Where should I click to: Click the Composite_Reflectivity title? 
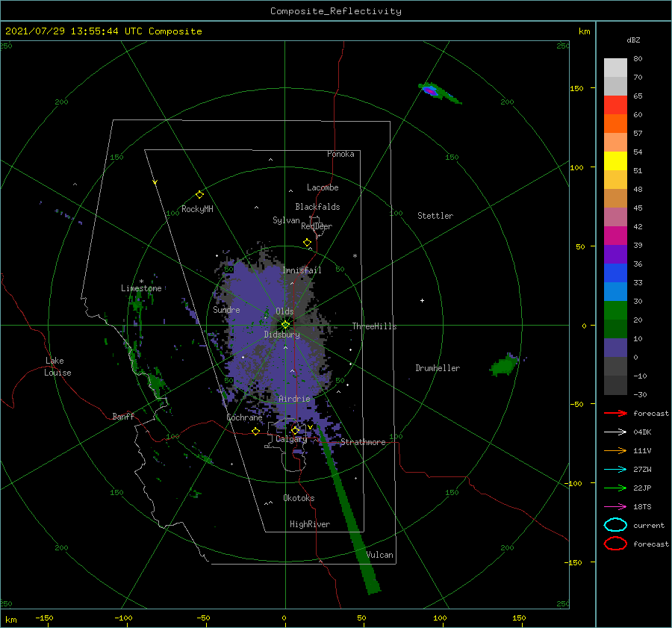(336, 11)
